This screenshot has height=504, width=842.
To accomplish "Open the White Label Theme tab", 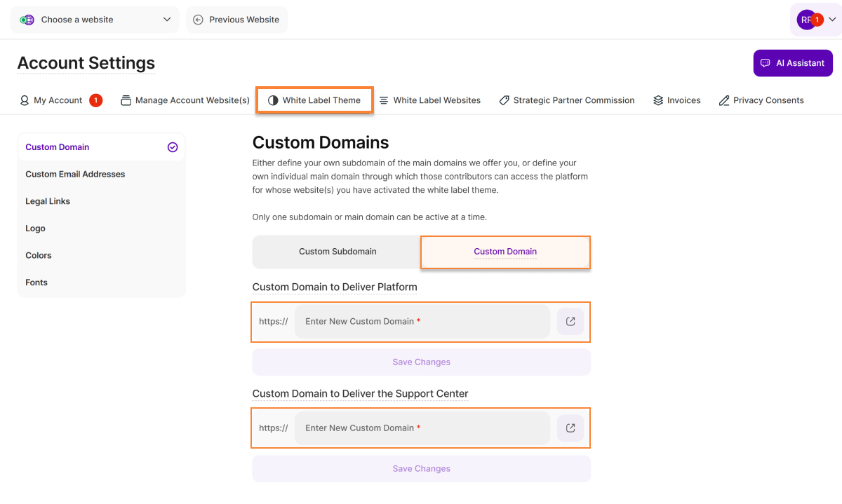I will click(x=314, y=100).
